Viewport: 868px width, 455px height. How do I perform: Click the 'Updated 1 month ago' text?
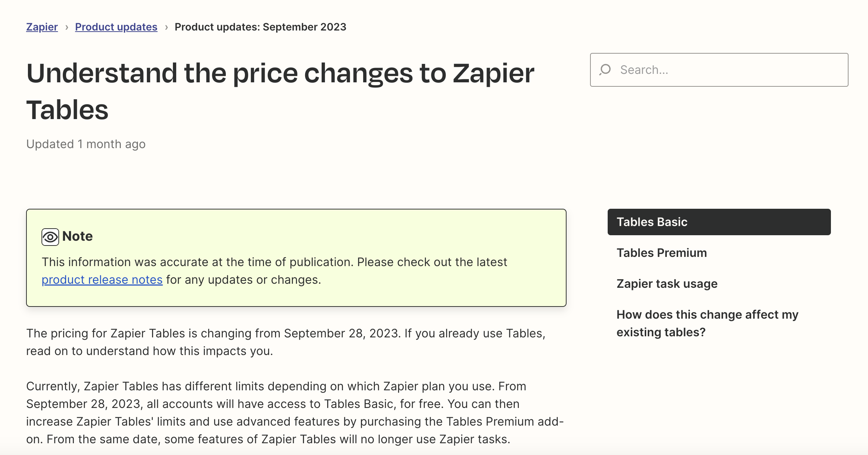[x=86, y=144]
